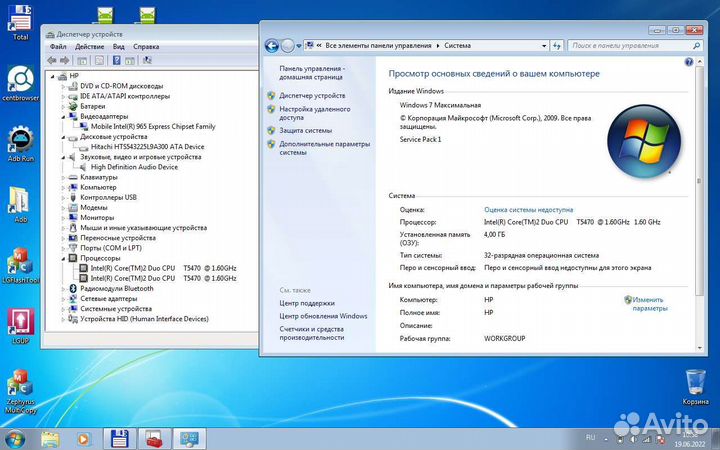Click the Изменить параметры link
This screenshot has width=720, height=450.
point(649,304)
